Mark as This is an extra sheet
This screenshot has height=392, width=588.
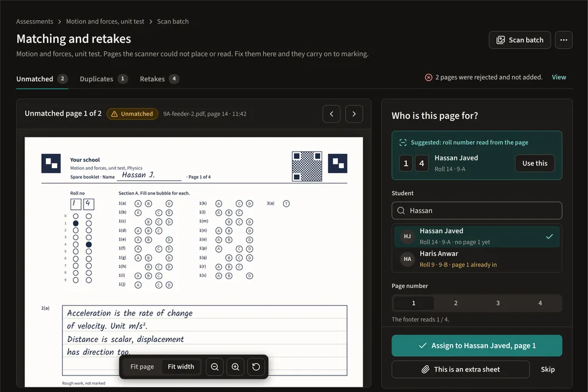tap(460, 370)
